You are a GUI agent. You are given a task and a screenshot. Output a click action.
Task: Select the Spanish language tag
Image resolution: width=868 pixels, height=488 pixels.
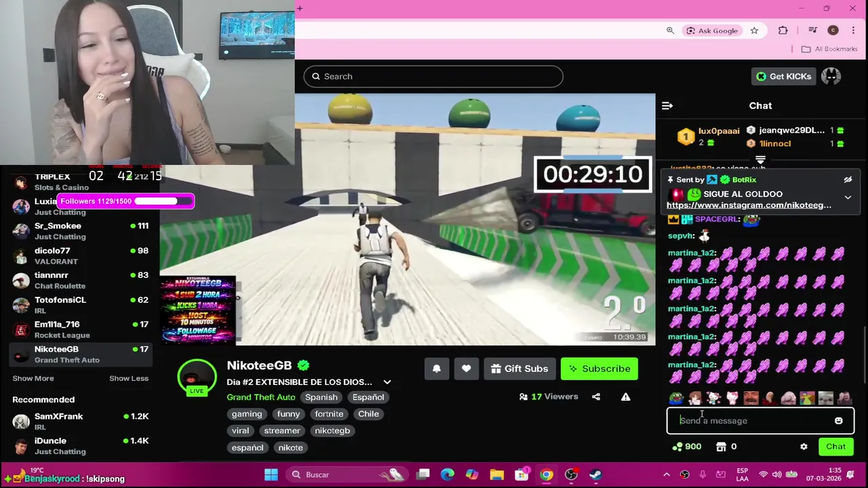[x=321, y=397]
